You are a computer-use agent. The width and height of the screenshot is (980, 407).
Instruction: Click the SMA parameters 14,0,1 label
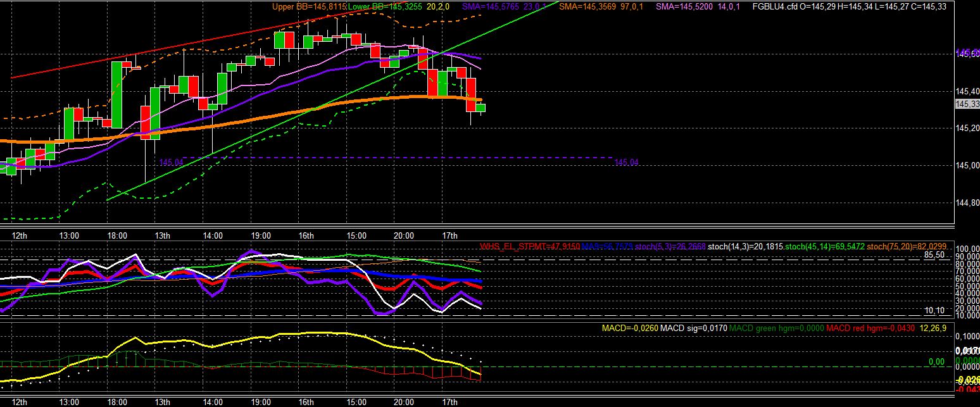pyautogui.click(x=728, y=7)
